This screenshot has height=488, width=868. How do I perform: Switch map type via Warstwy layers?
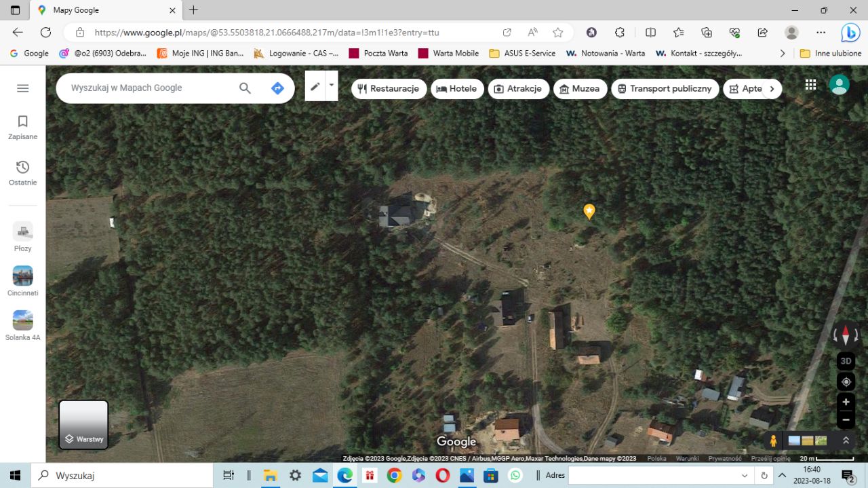click(83, 425)
